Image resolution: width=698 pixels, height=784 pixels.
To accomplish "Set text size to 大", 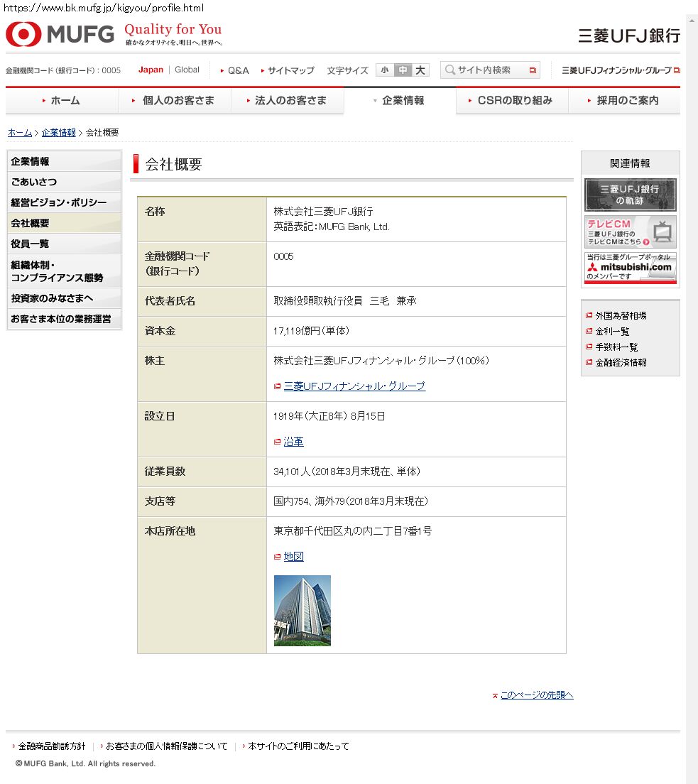I will (420, 70).
